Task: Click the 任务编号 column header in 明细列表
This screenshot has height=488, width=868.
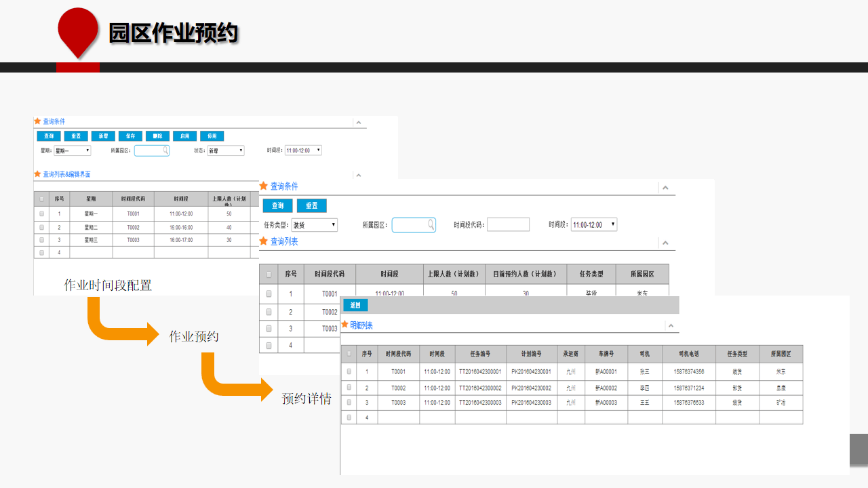Action: [x=480, y=354]
